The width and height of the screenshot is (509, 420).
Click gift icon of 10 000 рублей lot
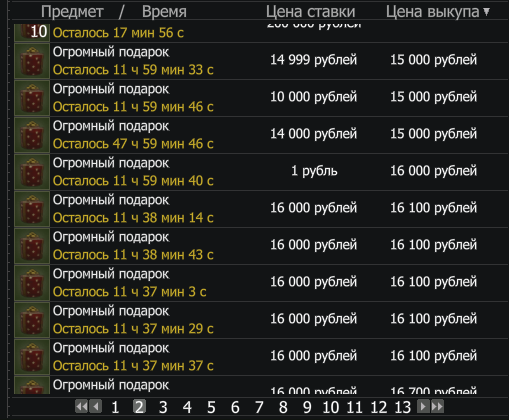(32, 98)
